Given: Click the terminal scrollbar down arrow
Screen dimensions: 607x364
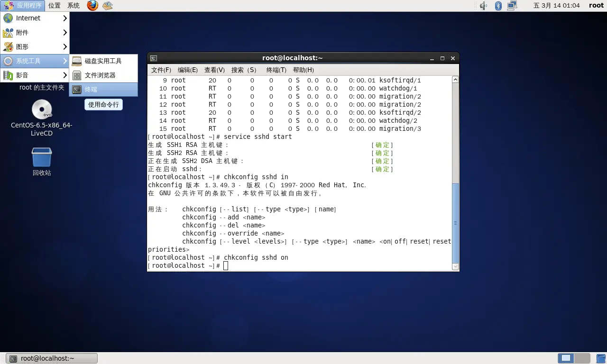Looking at the screenshot, I should pyautogui.click(x=455, y=267).
